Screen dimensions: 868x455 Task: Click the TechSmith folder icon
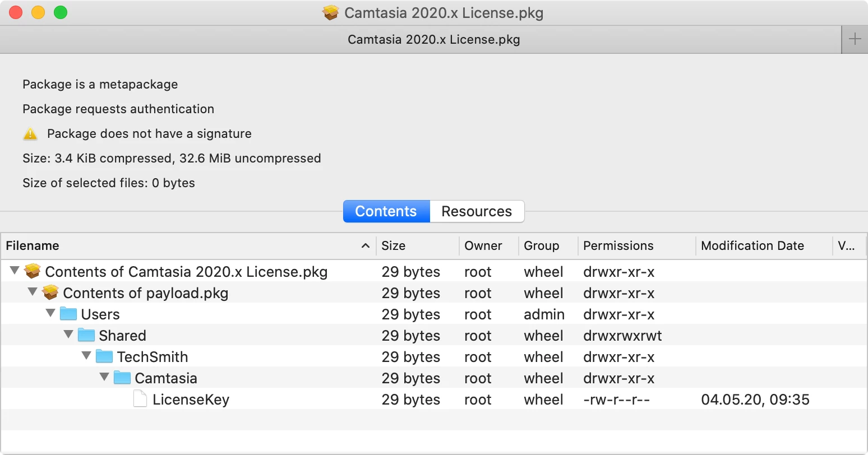click(104, 356)
